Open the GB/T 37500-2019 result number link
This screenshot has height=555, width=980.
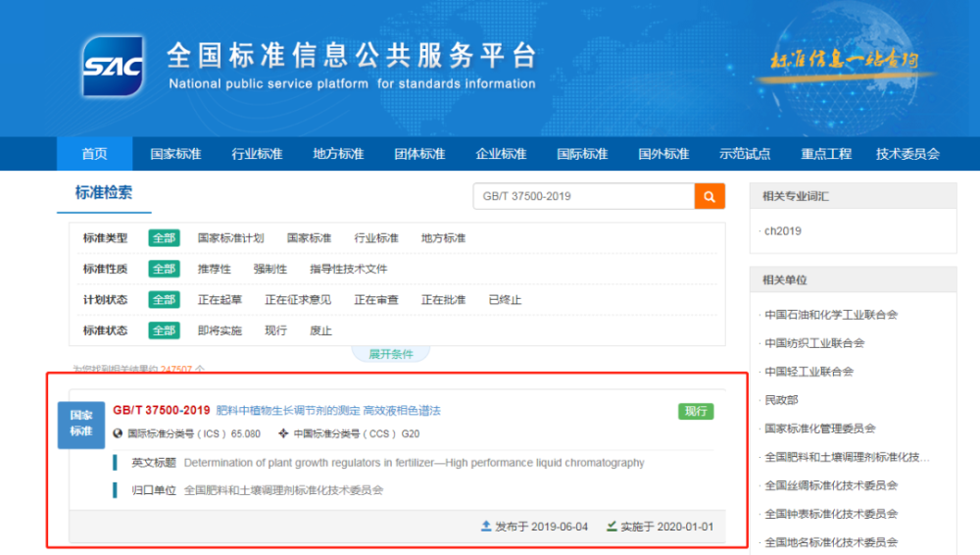pos(162,410)
